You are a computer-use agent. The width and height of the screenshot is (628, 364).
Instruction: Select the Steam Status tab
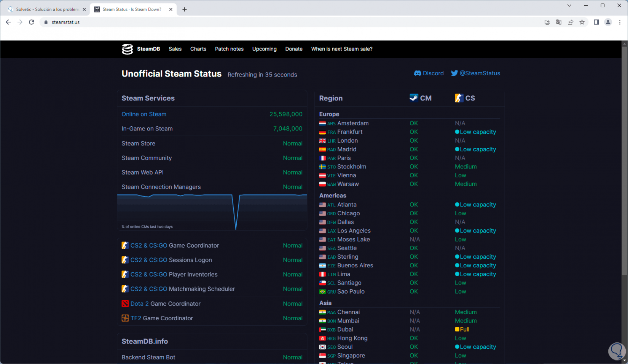134,10
